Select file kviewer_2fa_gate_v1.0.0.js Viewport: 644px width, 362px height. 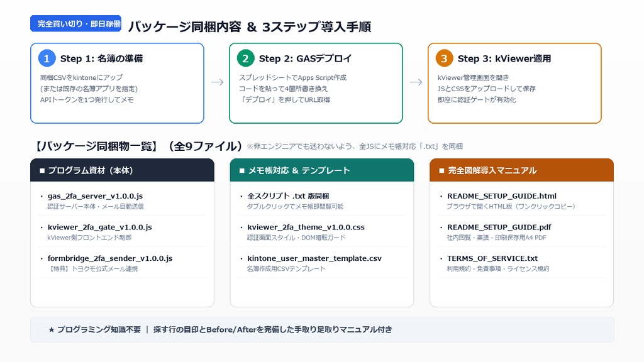[x=100, y=227]
